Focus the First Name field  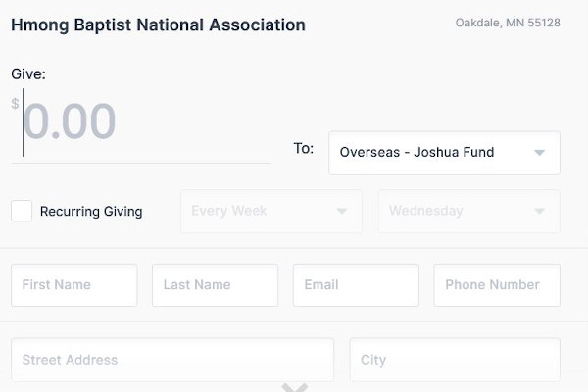[x=74, y=285]
